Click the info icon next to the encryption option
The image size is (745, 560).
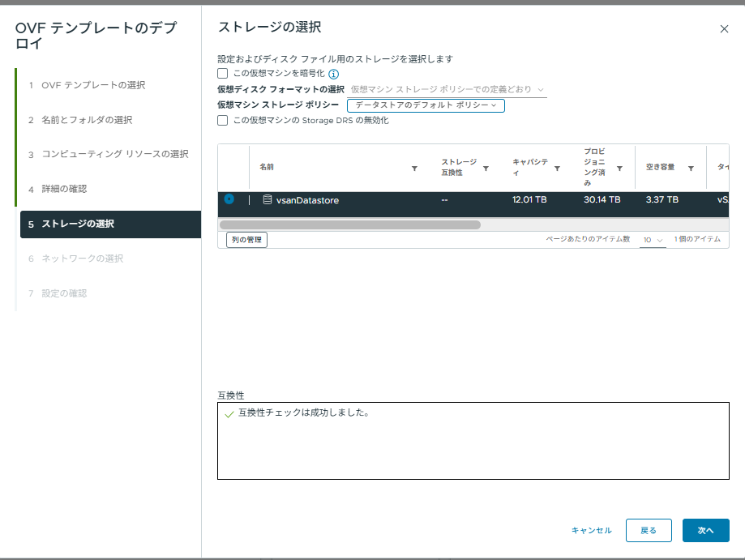coord(334,74)
